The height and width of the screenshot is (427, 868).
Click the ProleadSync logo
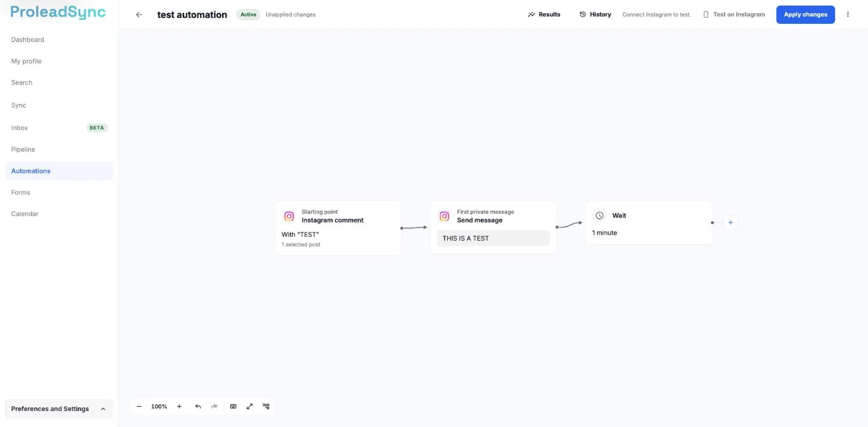point(58,13)
